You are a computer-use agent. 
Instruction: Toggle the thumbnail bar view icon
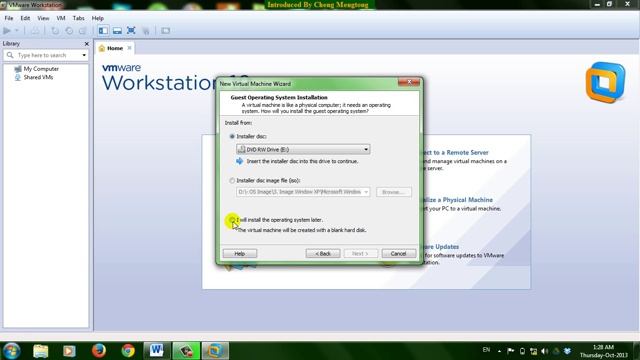117,31
